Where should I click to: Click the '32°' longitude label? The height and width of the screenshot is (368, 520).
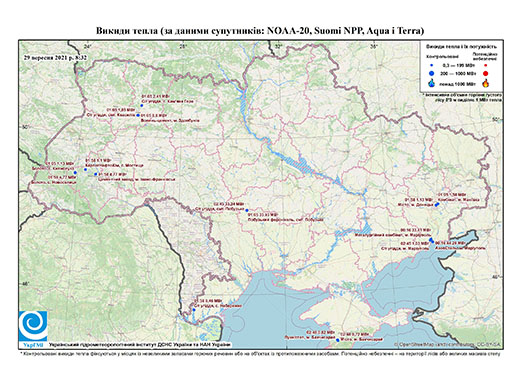[x=278, y=47]
